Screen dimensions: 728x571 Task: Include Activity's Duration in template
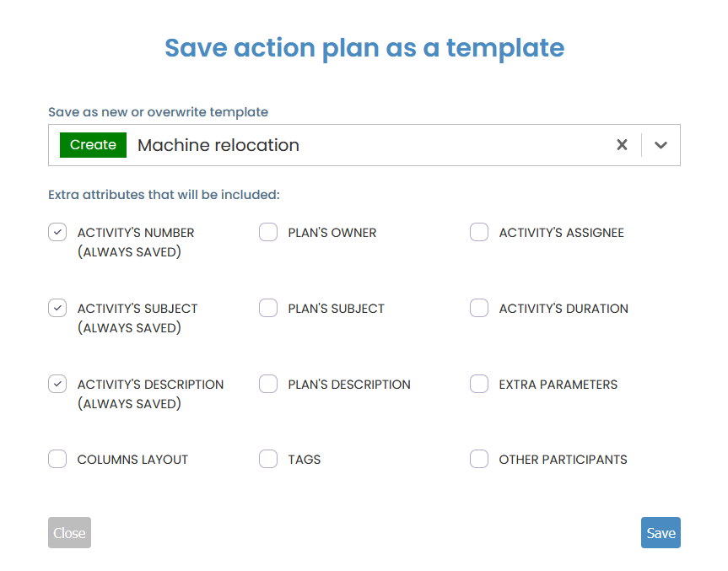(479, 309)
